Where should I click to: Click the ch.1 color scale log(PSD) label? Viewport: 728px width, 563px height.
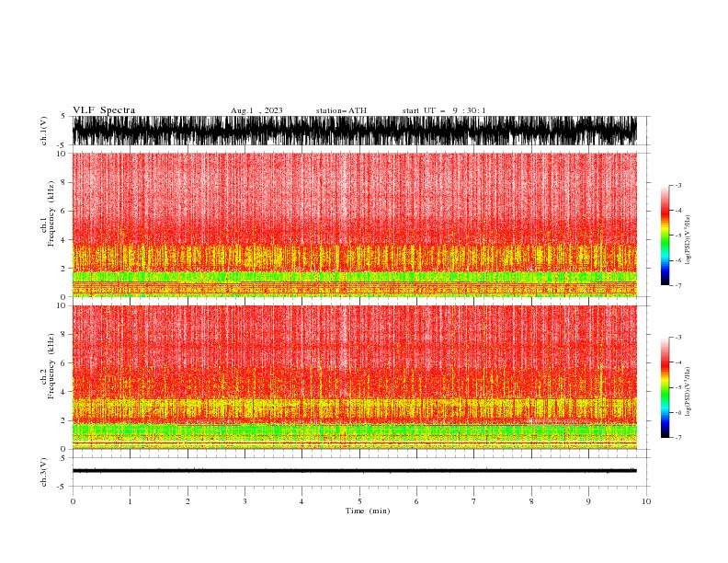pyautogui.click(x=688, y=240)
